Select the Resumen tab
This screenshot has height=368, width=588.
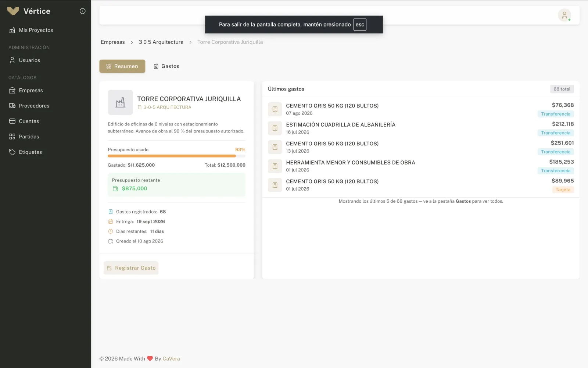coord(122,66)
